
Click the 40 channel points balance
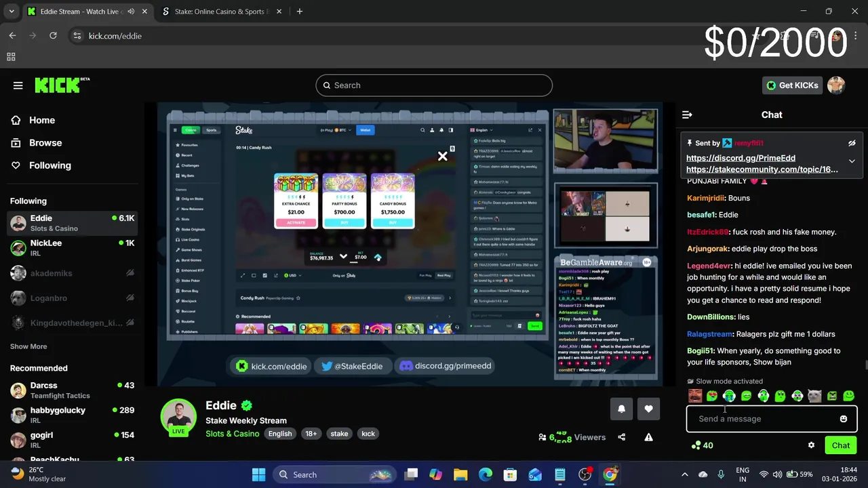(702, 445)
